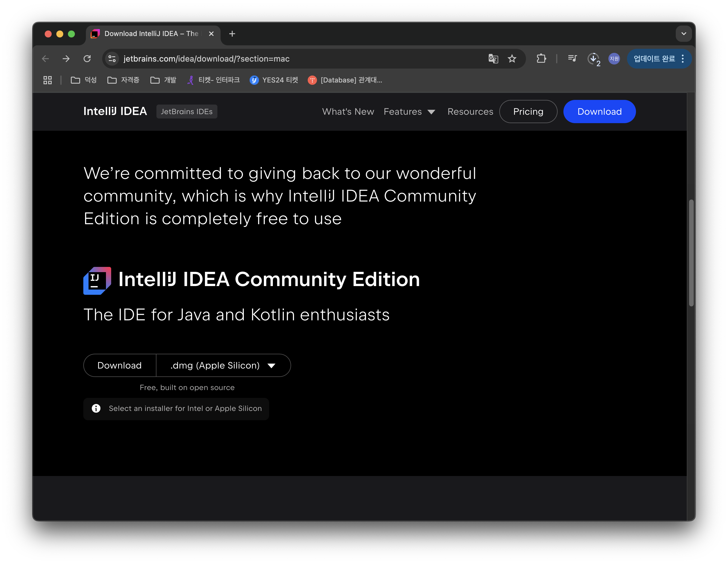Click the Pricing button
Viewport: 728px width, 564px height.
[528, 112]
